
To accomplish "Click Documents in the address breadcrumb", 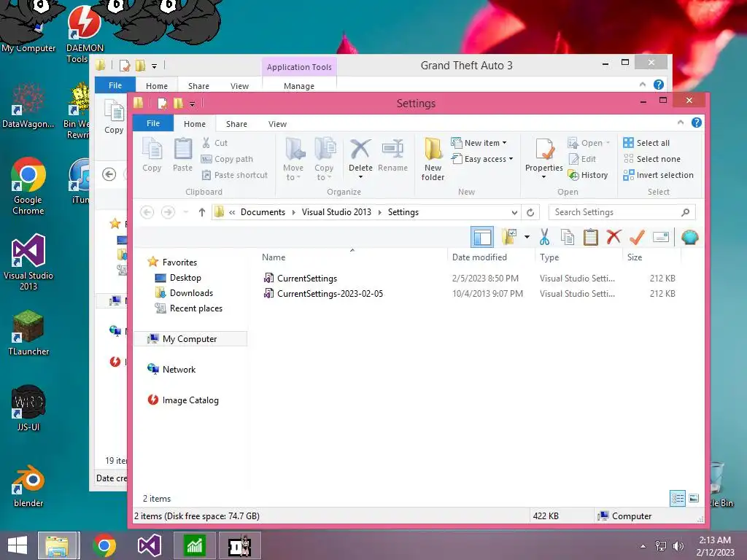I will [x=263, y=212].
